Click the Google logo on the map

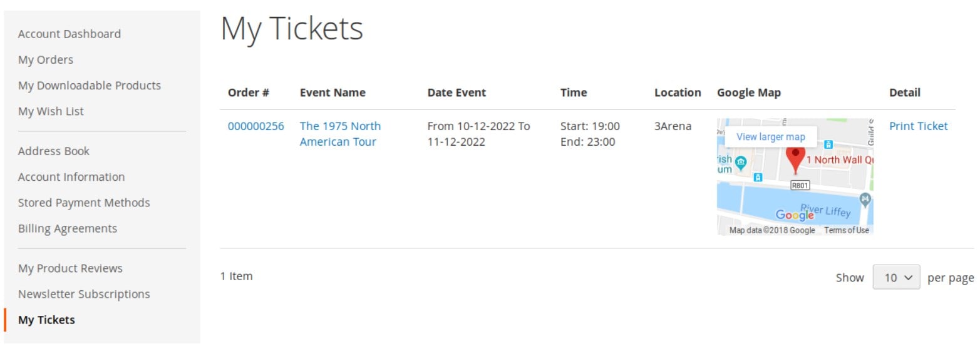(795, 215)
